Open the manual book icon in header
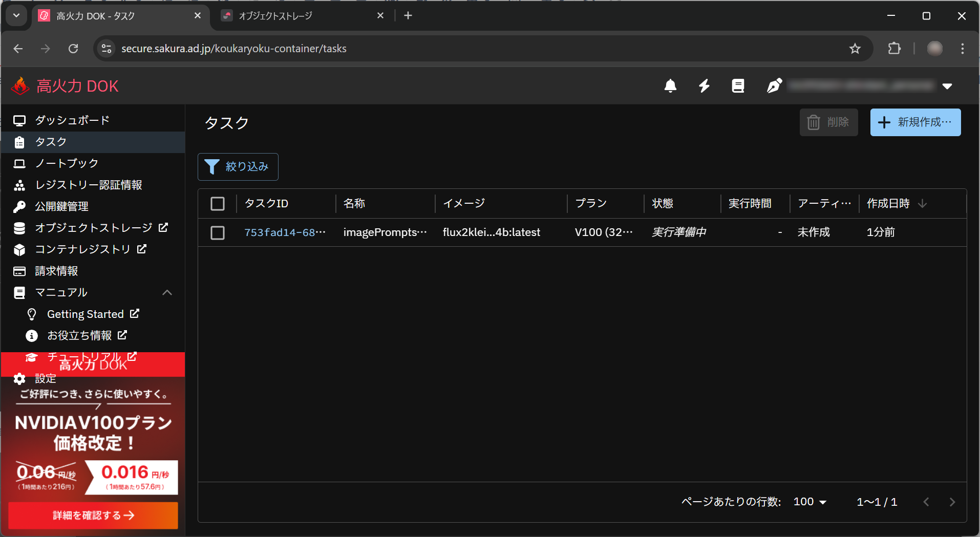Viewport: 980px width, 537px height. (x=738, y=86)
